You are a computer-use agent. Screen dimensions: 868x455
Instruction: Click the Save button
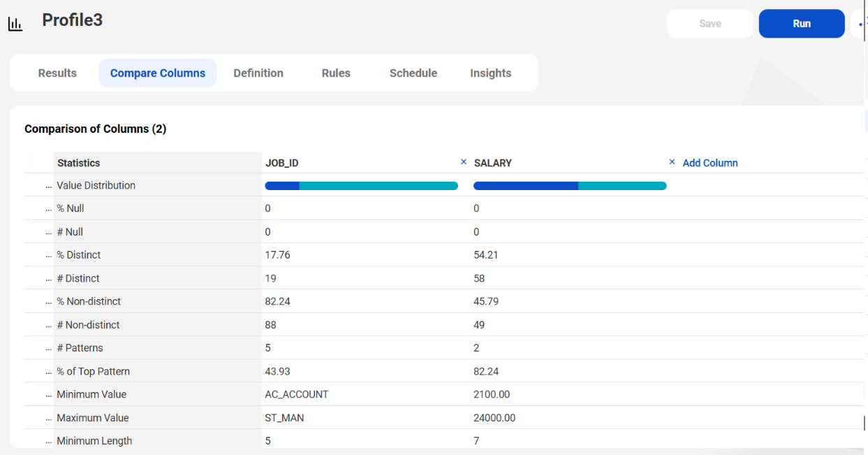710,24
